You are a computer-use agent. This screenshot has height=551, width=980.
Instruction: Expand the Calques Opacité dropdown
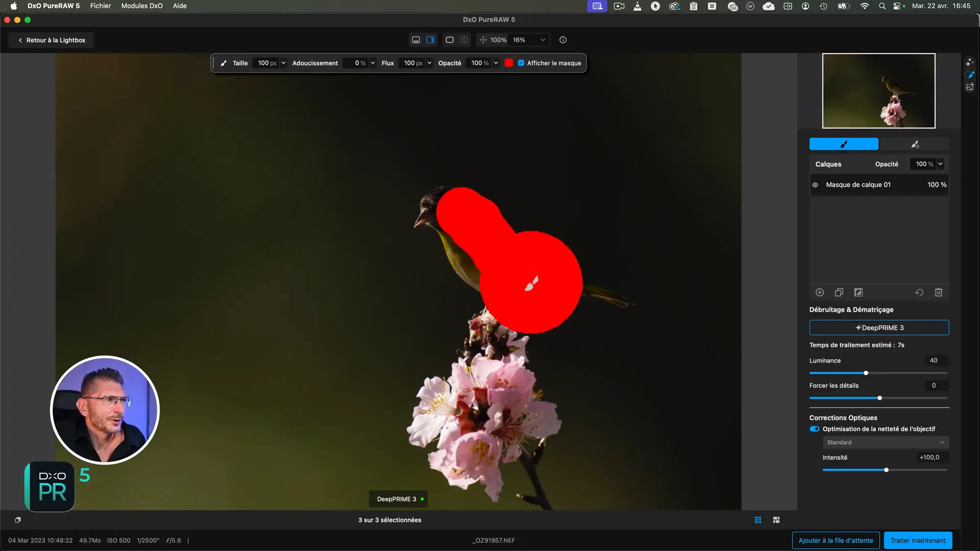pos(940,164)
